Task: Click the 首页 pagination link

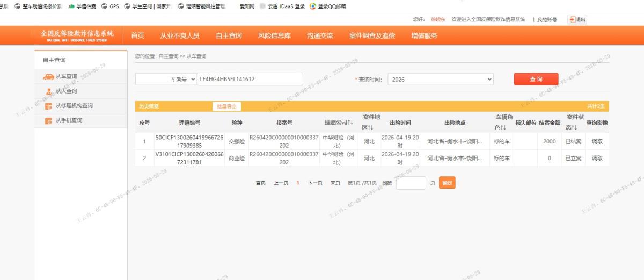Action: (x=260, y=183)
